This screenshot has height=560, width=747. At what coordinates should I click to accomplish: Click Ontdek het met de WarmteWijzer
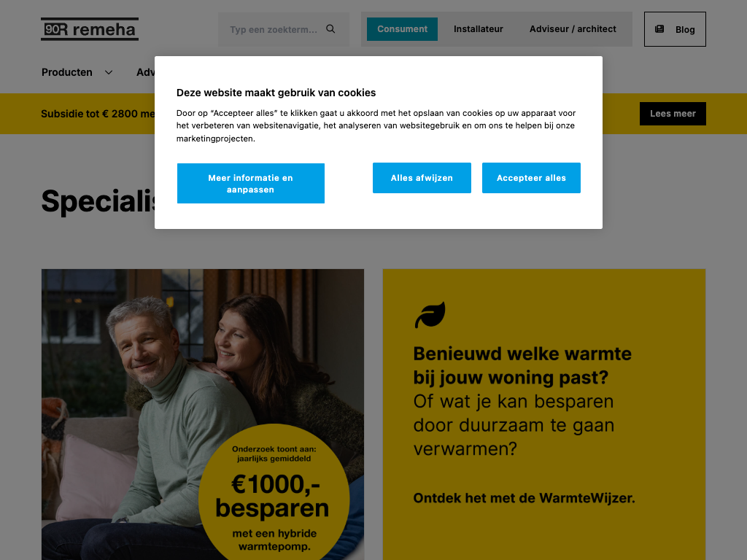click(524, 498)
